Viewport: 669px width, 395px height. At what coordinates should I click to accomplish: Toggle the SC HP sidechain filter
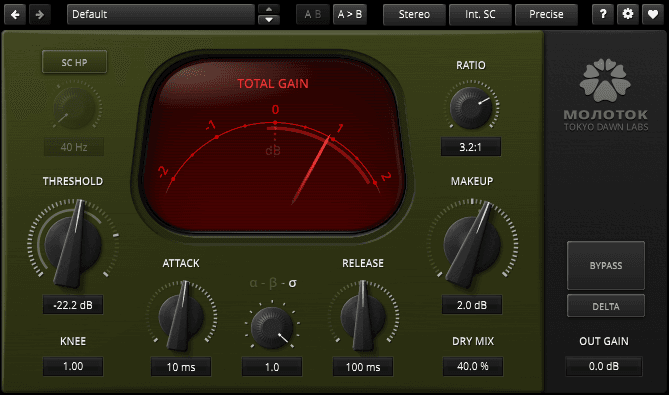pos(74,62)
